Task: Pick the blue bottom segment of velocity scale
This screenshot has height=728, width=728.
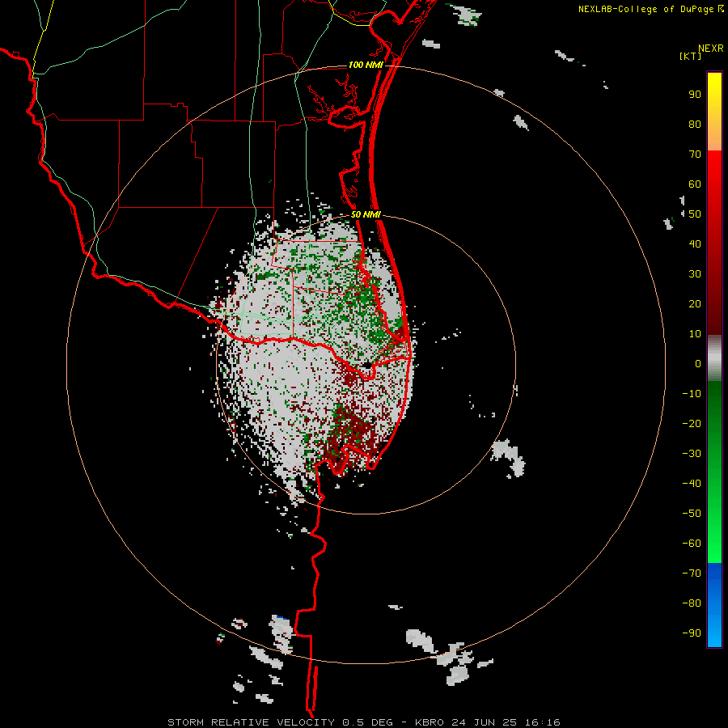Action: click(x=714, y=605)
